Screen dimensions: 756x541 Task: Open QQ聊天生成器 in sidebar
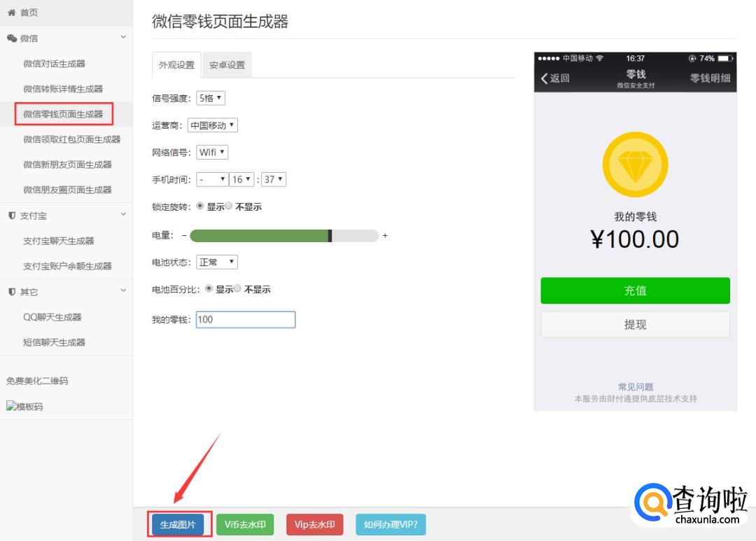[x=52, y=317]
